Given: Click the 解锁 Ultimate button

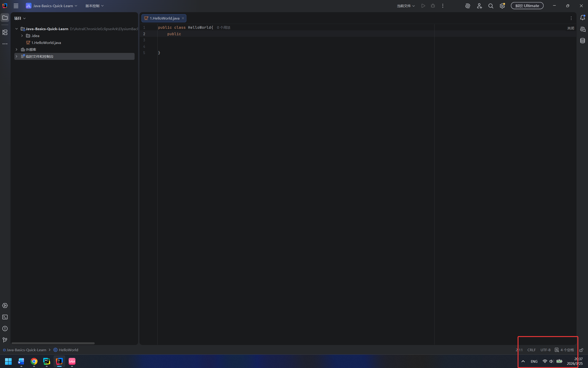Looking at the screenshot, I should (x=527, y=6).
